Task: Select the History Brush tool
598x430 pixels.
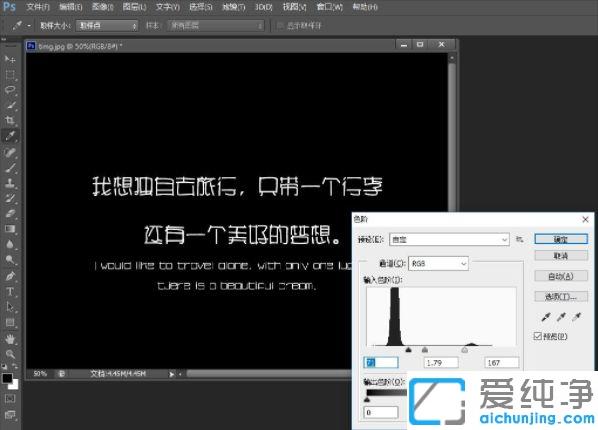Action: [x=10, y=198]
